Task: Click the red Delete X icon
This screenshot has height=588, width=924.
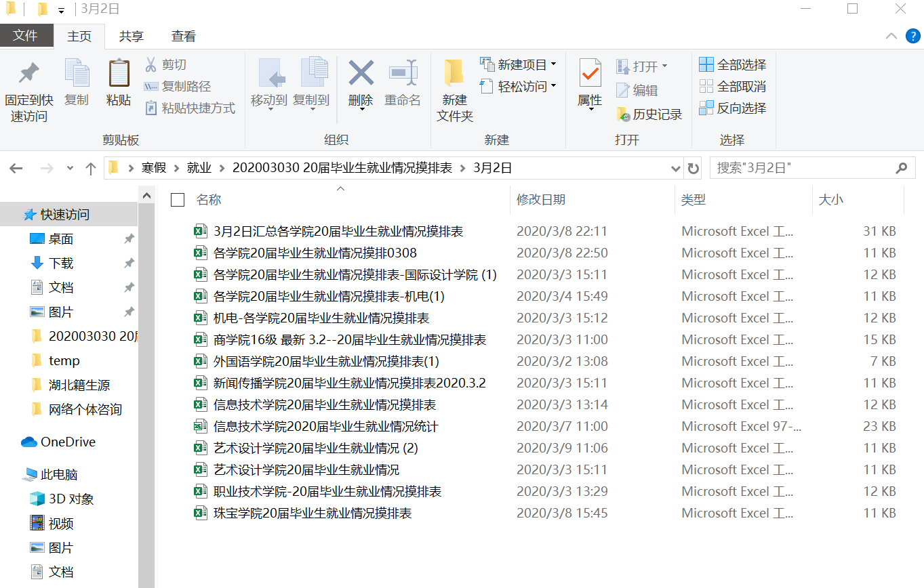Action: click(x=361, y=73)
